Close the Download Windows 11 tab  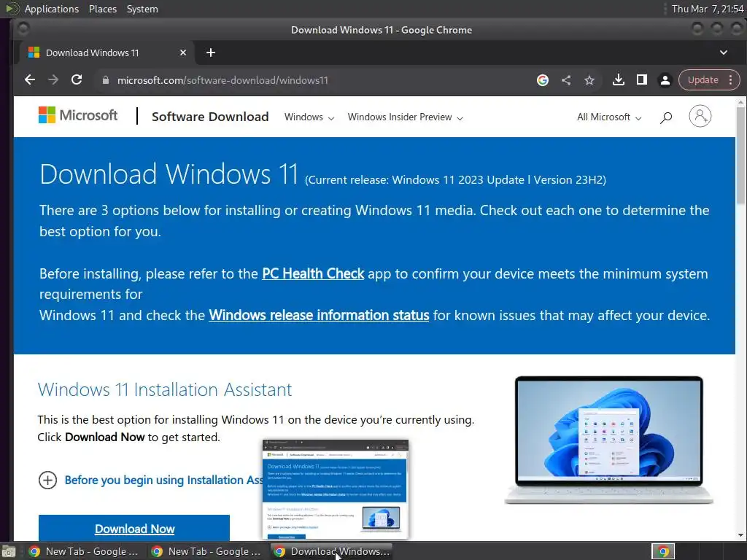click(183, 52)
